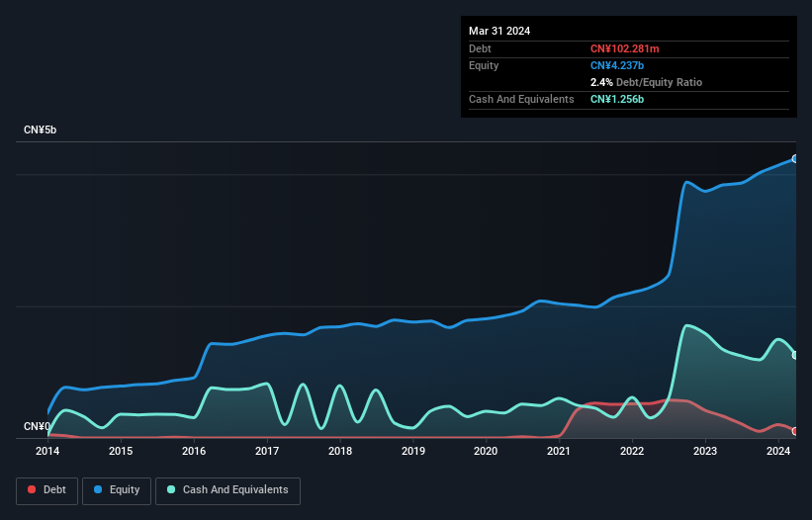
Task: Toggle the Debt series legend button
Action: 47,490
